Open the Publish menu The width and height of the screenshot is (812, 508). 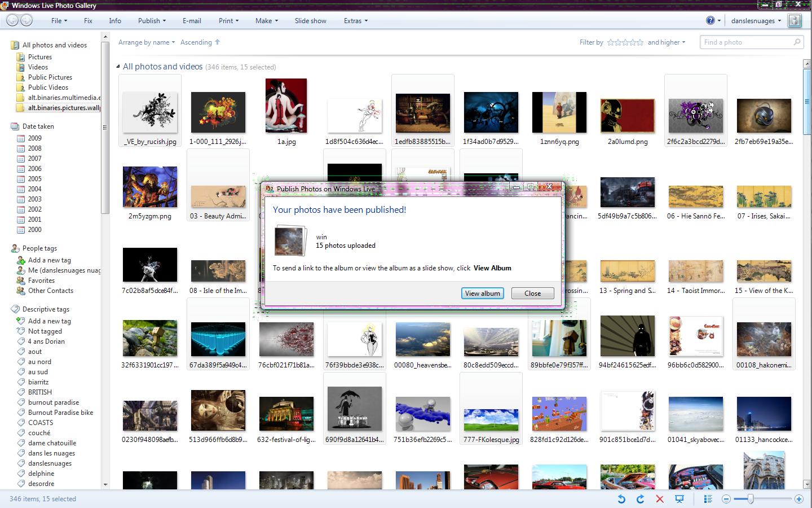pyautogui.click(x=152, y=21)
